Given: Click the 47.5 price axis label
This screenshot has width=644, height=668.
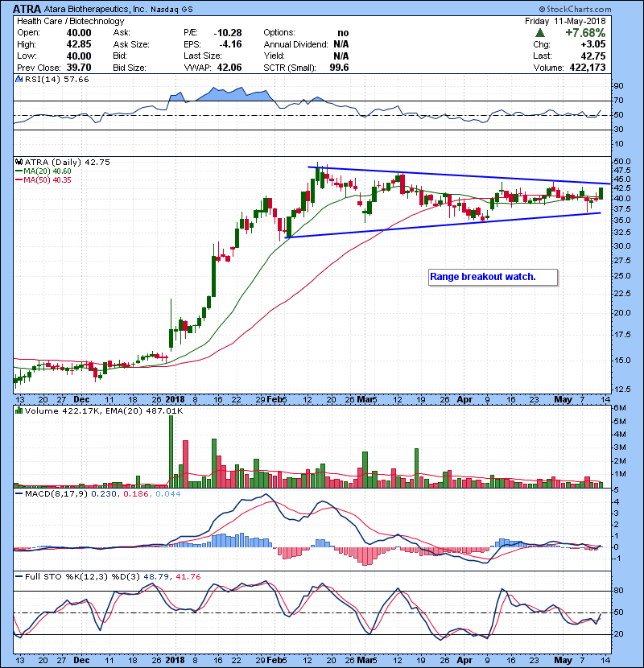Looking at the screenshot, I should click(621, 170).
